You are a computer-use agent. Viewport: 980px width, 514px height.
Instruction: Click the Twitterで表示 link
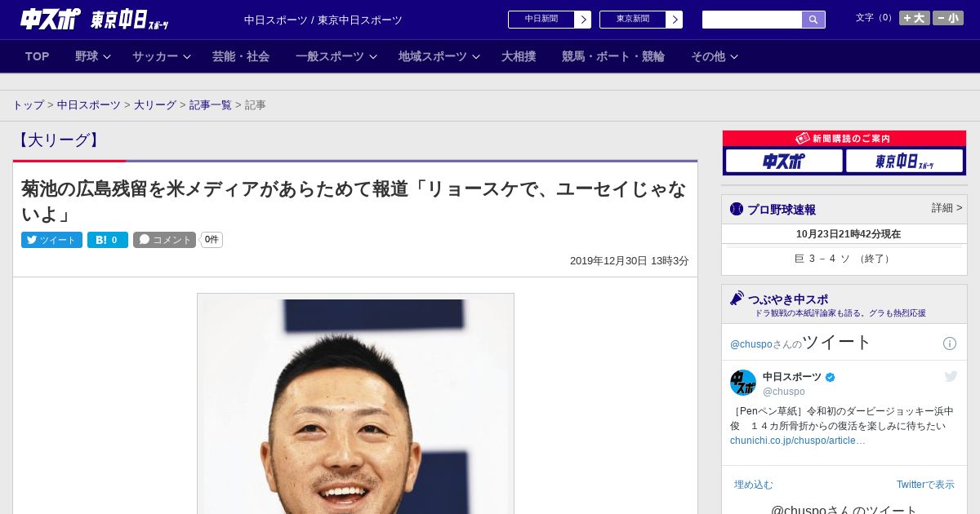point(925,485)
